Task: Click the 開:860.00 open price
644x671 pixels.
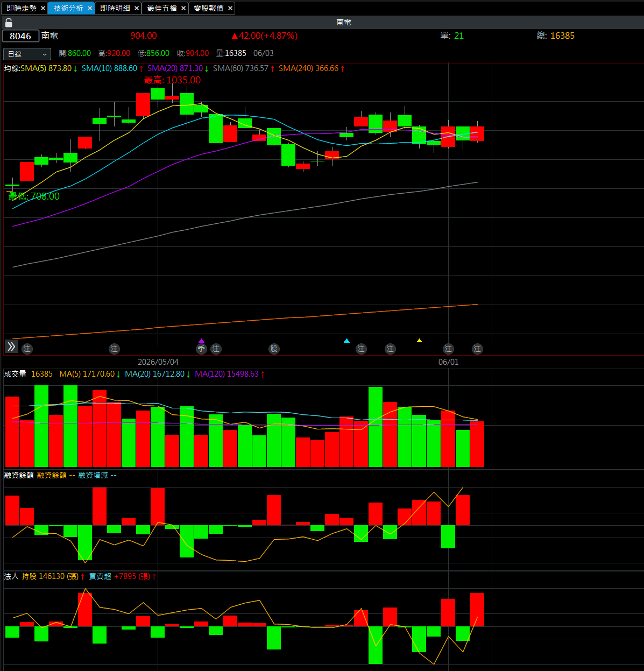Action: tap(75, 53)
